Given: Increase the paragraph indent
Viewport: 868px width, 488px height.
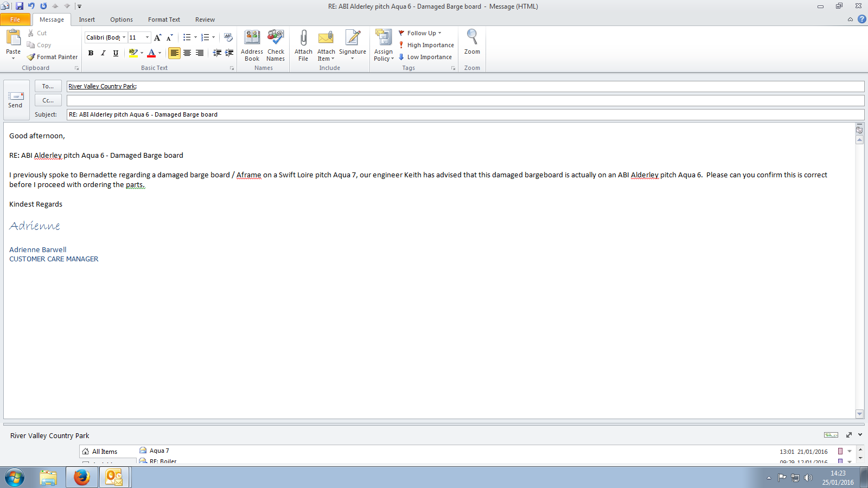Looking at the screenshot, I should pos(229,53).
